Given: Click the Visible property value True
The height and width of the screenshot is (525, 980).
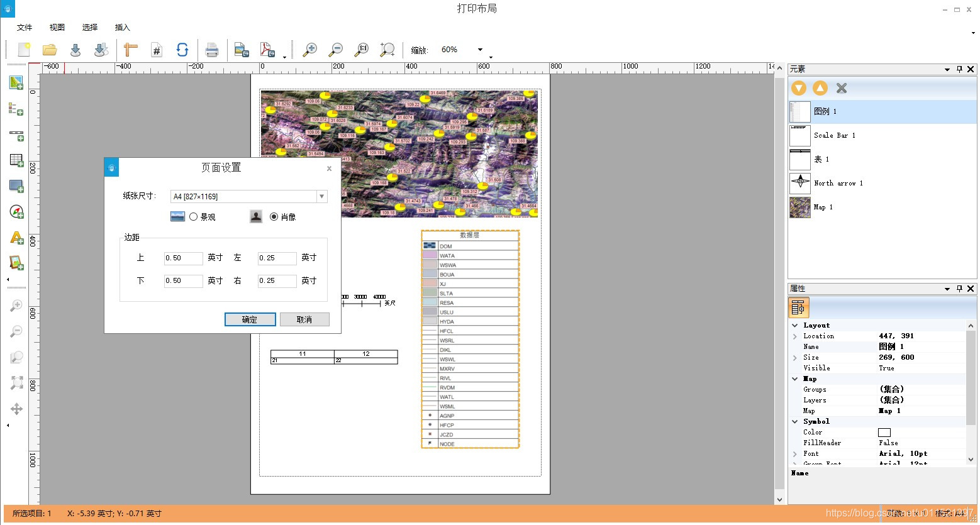Looking at the screenshot, I should click(x=886, y=368).
